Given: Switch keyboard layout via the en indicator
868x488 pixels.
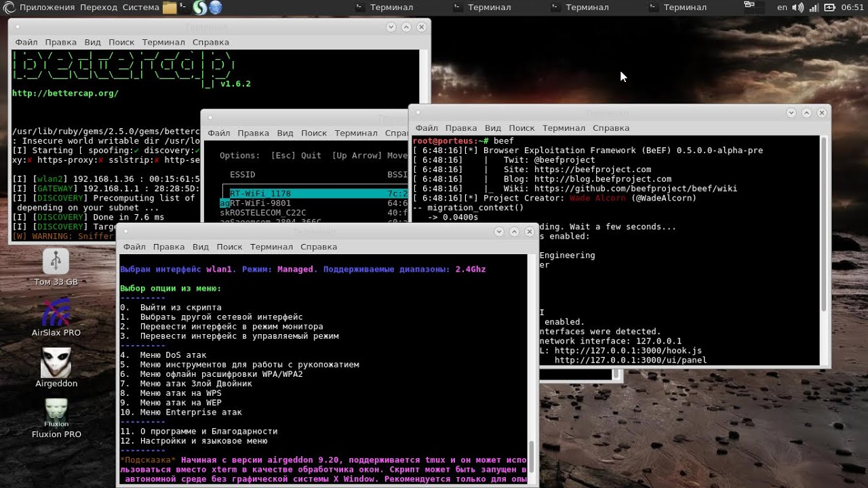Looking at the screenshot, I should pyautogui.click(x=782, y=7).
